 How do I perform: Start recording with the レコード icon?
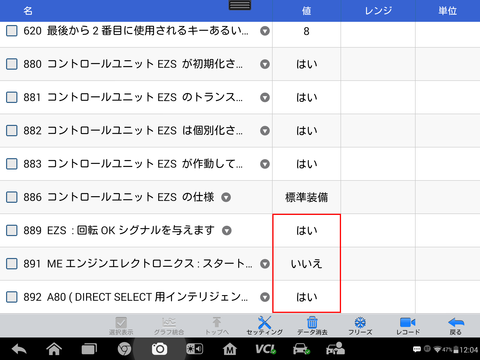(x=408, y=326)
